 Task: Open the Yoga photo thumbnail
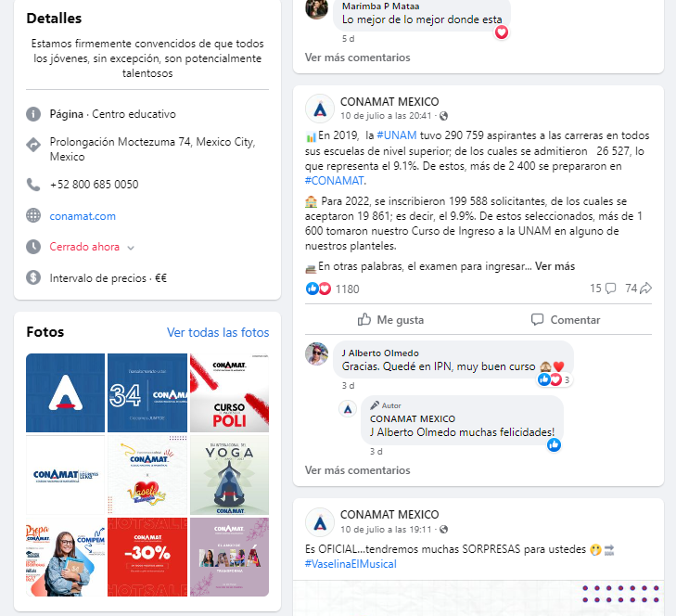[x=229, y=475]
